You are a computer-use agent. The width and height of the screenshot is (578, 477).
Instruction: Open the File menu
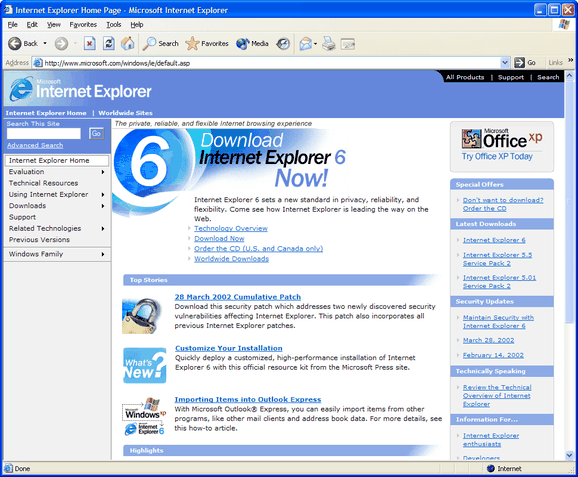pos(13,25)
